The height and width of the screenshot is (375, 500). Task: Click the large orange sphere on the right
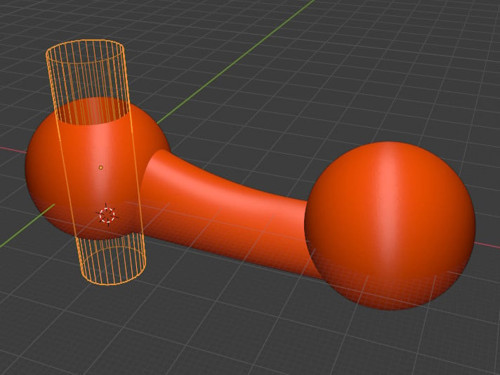pos(390,226)
